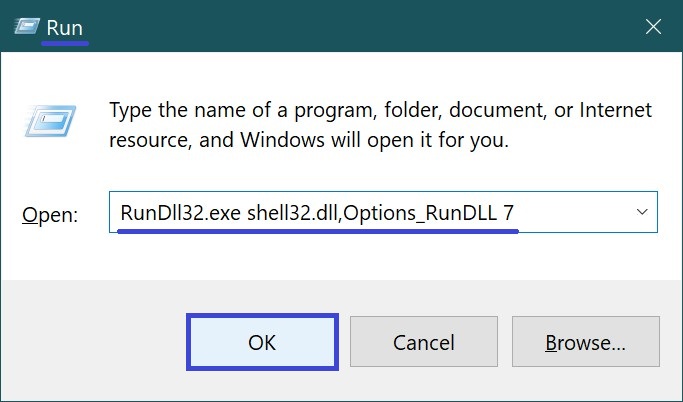Click 'RunDll32.exe' at the start of the command
The image size is (683, 402).
pyautogui.click(x=180, y=213)
